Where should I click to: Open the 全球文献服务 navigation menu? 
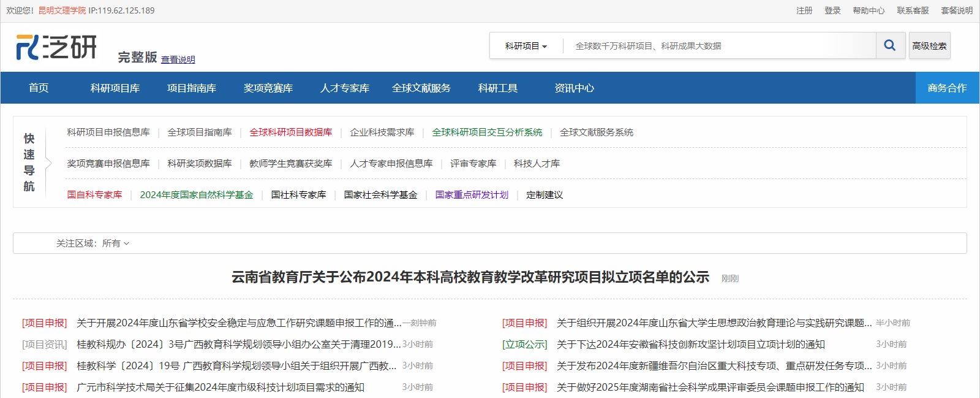(x=421, y=88)
